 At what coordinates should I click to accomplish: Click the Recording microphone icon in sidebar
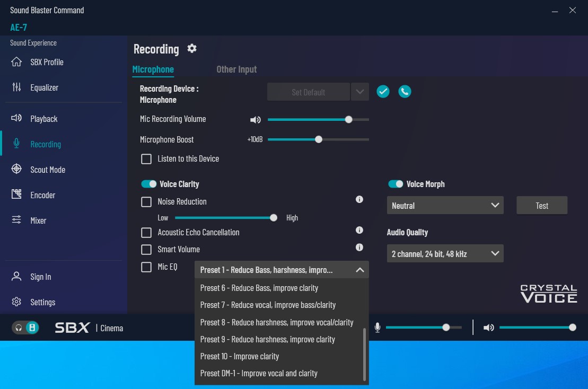[x=16, y=144]
